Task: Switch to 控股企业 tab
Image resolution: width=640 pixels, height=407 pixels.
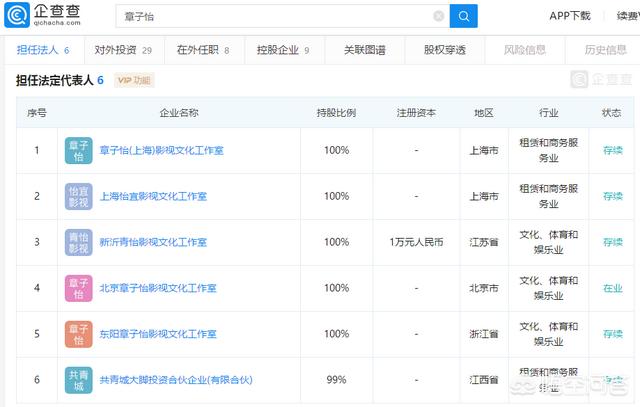Action: (x=283, y=50)
